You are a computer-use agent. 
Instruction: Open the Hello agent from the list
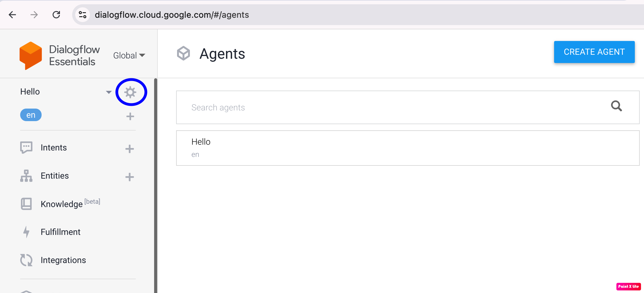(x=201, y=142)
